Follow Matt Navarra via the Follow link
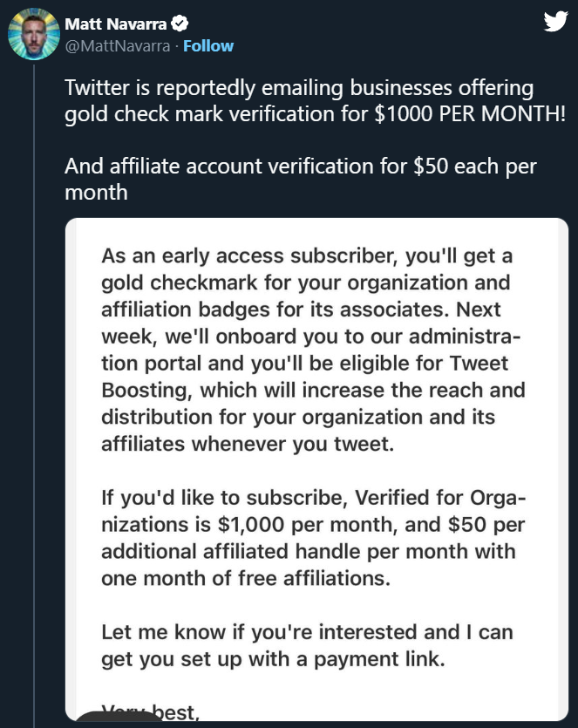Image resolution: width=578 pixels, height=728 pixels. click(x=207, y=45)
